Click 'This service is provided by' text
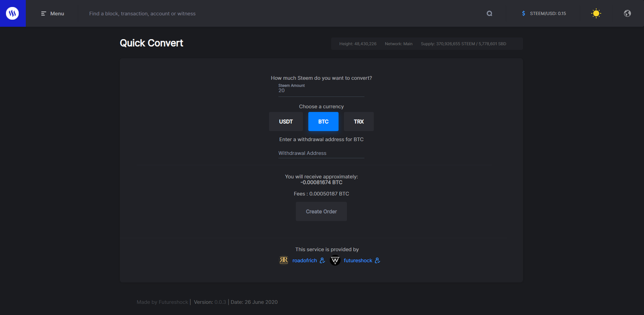 click(327, 249)
